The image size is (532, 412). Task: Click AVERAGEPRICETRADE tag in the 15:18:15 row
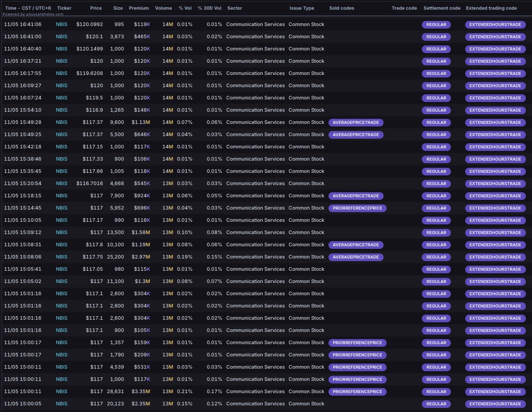point(356,196)
